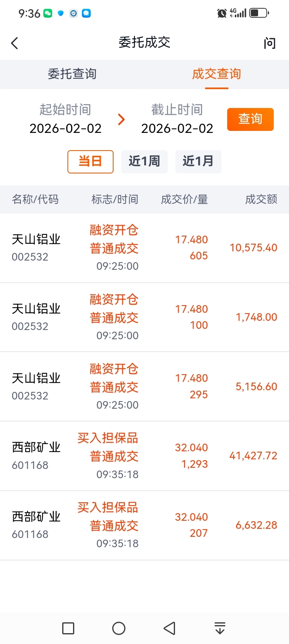The width and height of the screenshot is (289, 644).
Task: Select the 当日 date range option
Action: pos(90,161)
